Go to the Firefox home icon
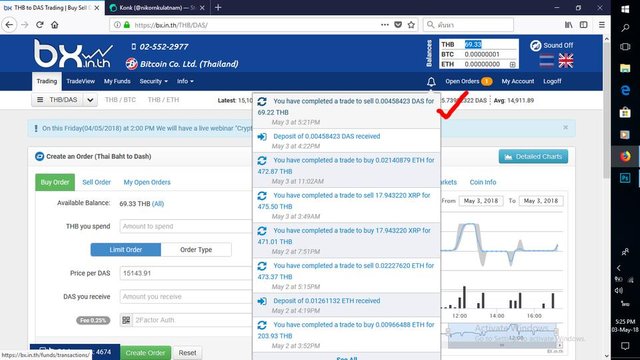The width and height of the screenshot is (640, 360). [54, 25]
